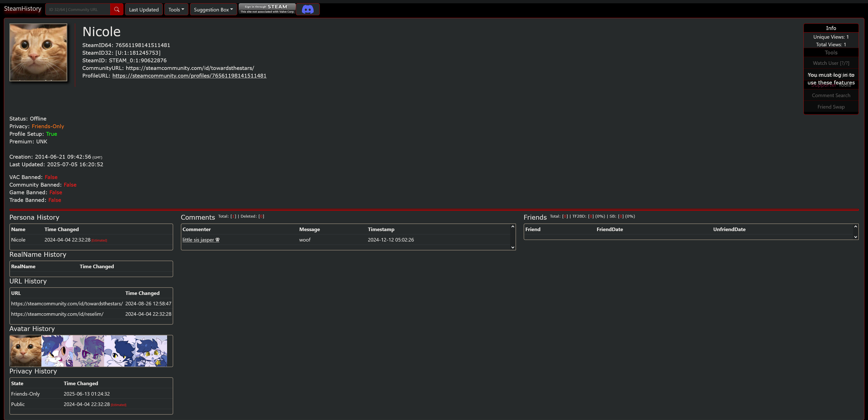Image resolution: width=868 pixels, height=420 pixels.
Task: Click Last Updated 2025-07-05 16:20:52 value
Action: point(75,165)
